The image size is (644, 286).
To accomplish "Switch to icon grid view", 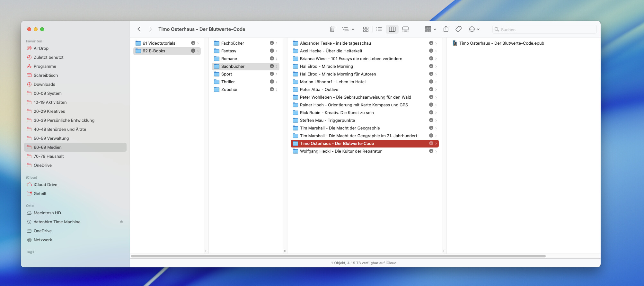I will click(366, 29).
